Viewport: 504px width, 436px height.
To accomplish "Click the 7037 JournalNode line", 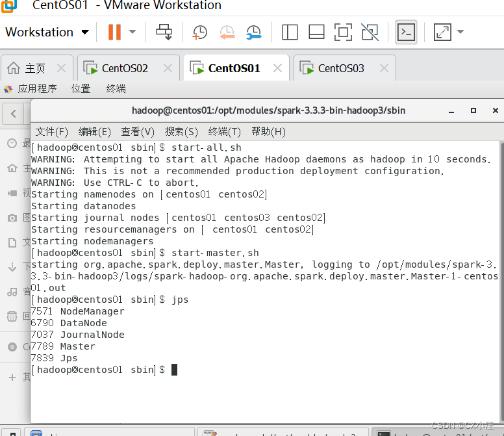I will [77, 335].
